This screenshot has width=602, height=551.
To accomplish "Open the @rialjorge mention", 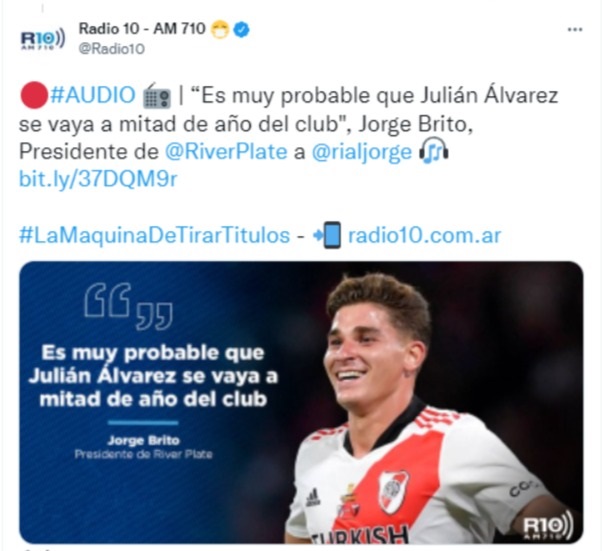I will pyautogui.click(x=362, y=152).
